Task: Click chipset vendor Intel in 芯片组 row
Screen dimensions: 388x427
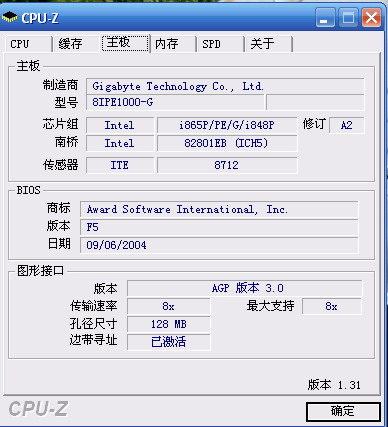Action: [x=120, y=125]
